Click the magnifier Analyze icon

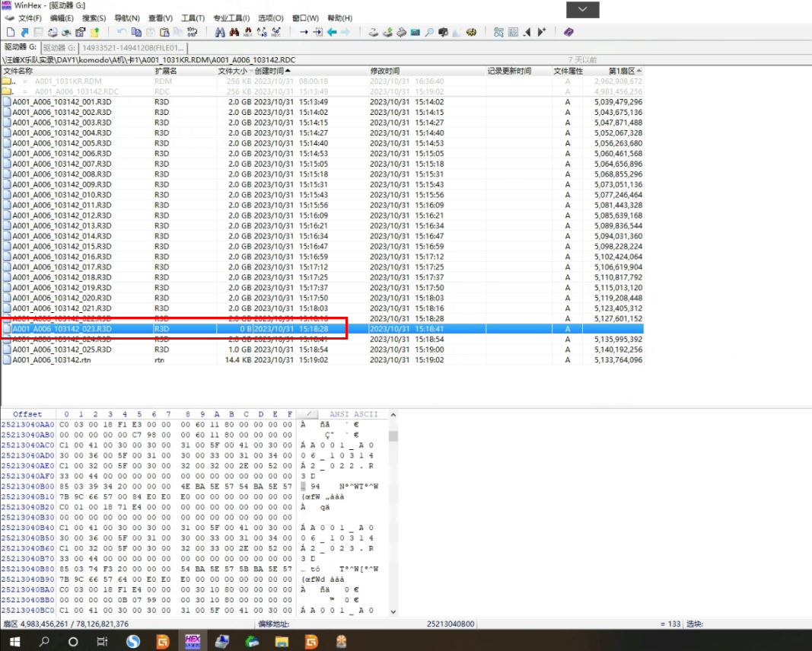[x=429, y=32]
